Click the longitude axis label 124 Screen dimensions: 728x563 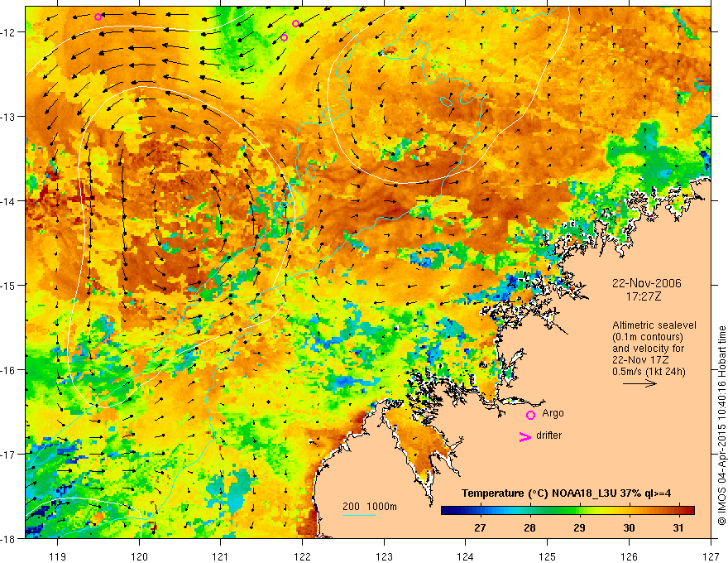coord(466,556)
